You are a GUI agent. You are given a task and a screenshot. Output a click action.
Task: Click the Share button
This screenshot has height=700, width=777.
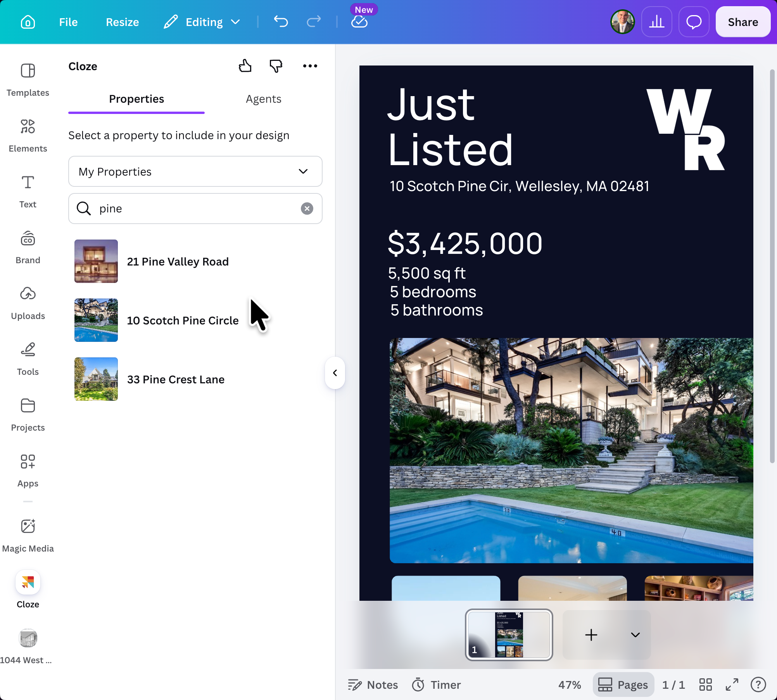[x=743, y=22]
